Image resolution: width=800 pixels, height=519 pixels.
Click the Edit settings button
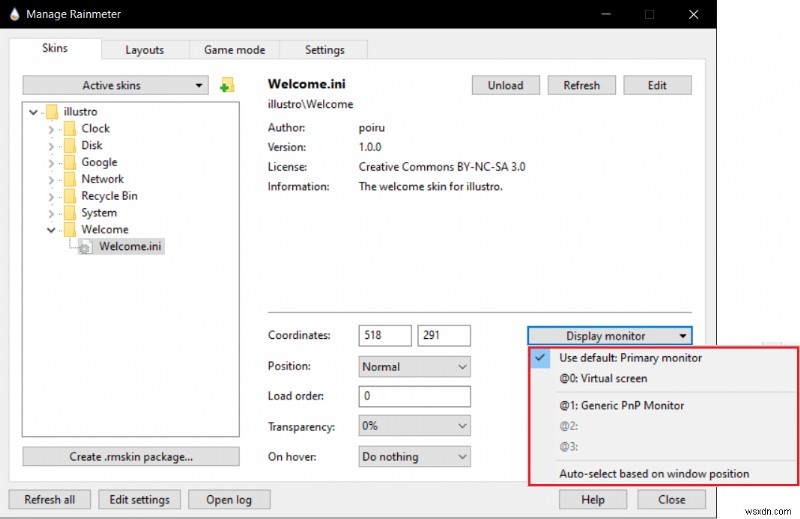point(139,499)
